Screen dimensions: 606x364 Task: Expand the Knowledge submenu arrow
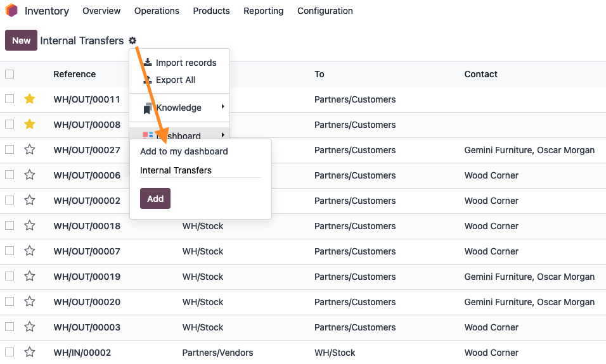click(x=222, y=107)
